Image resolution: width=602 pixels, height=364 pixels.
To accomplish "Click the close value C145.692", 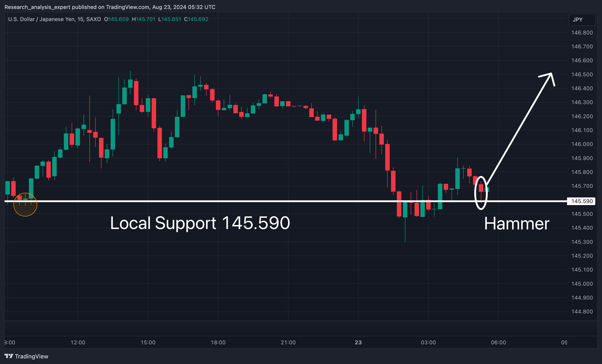I will (196, 19).
